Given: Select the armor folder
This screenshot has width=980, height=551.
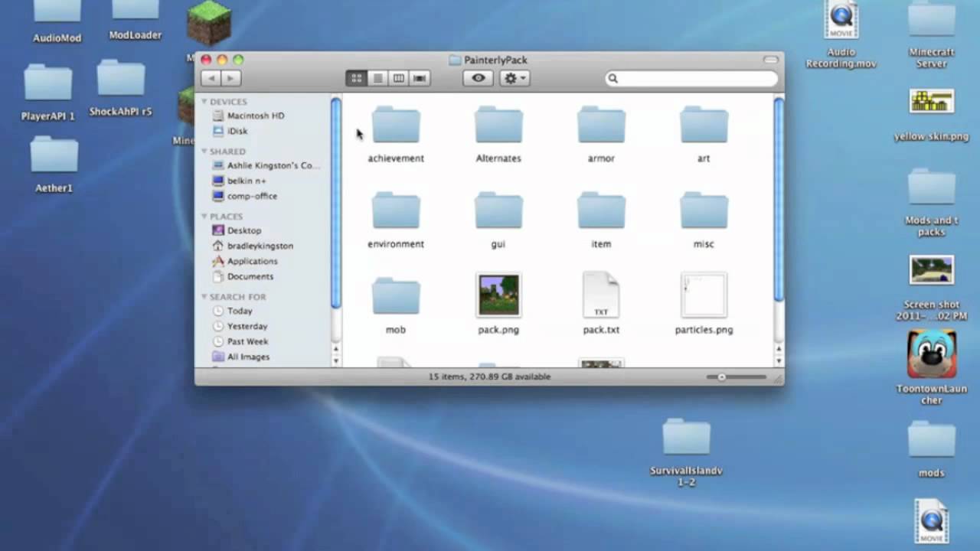Looking at the screenshot, I should point(601,125).
